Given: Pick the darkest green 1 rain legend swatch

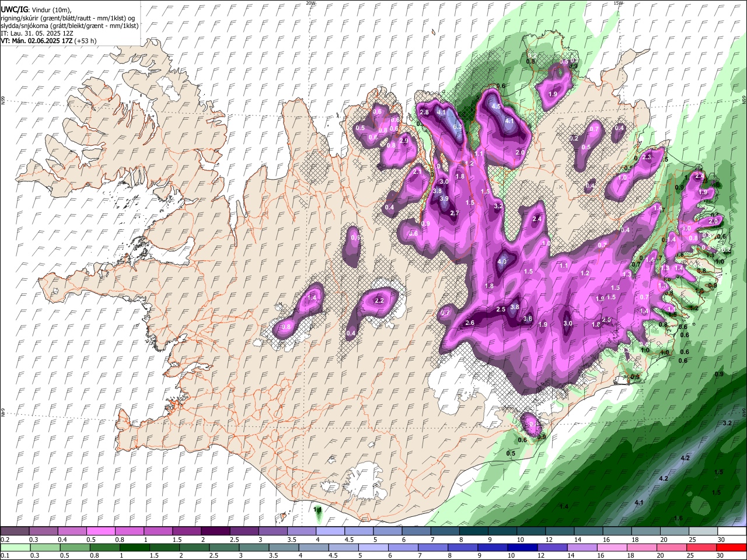Looking at the screenshot, I should (x=135, y=548).
